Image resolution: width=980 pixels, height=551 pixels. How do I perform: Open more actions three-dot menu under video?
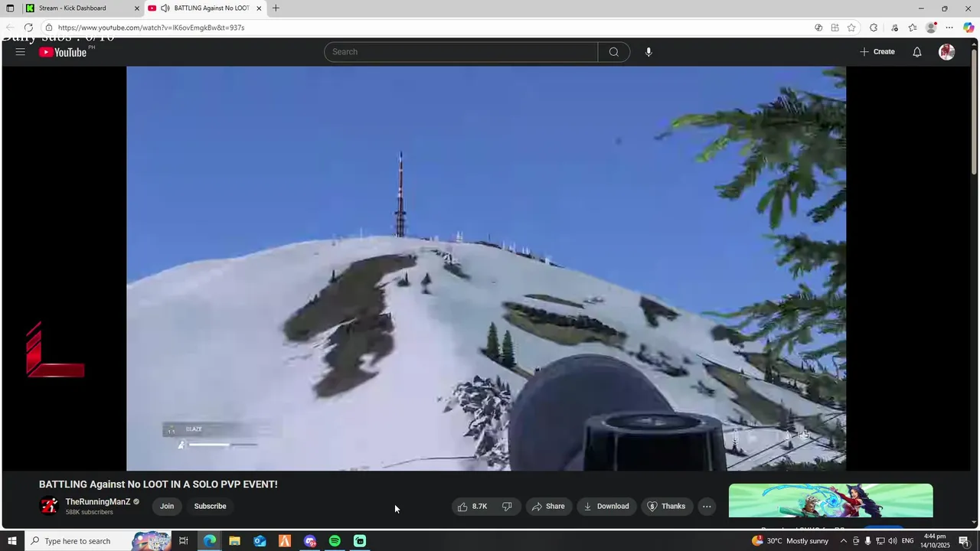click(707, 506)
